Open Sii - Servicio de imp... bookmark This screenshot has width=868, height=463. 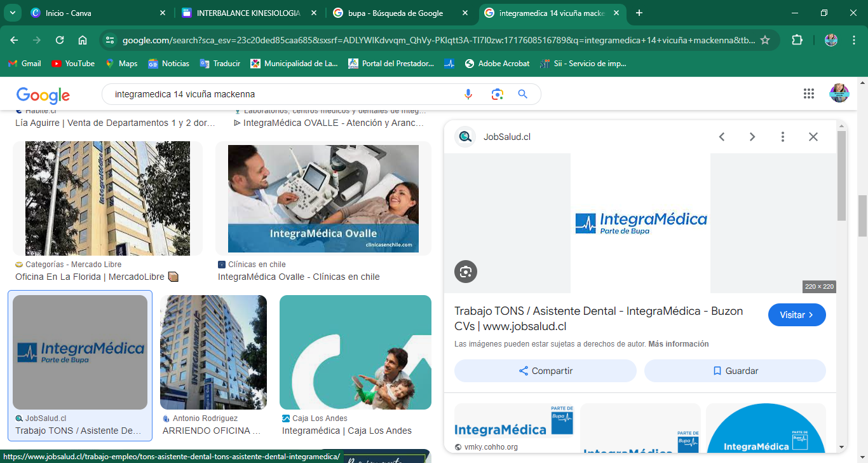click(583, 64)
